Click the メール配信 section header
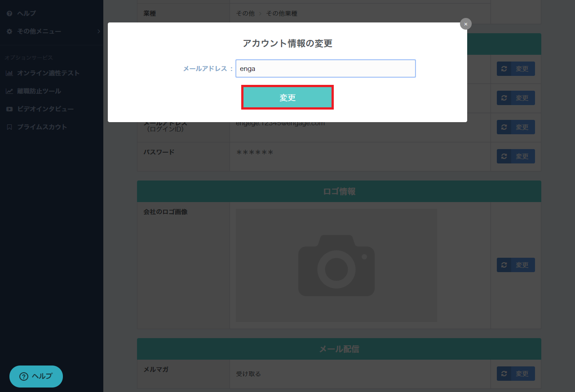Viewport: 575px width, 392px height. coord(339,349)
